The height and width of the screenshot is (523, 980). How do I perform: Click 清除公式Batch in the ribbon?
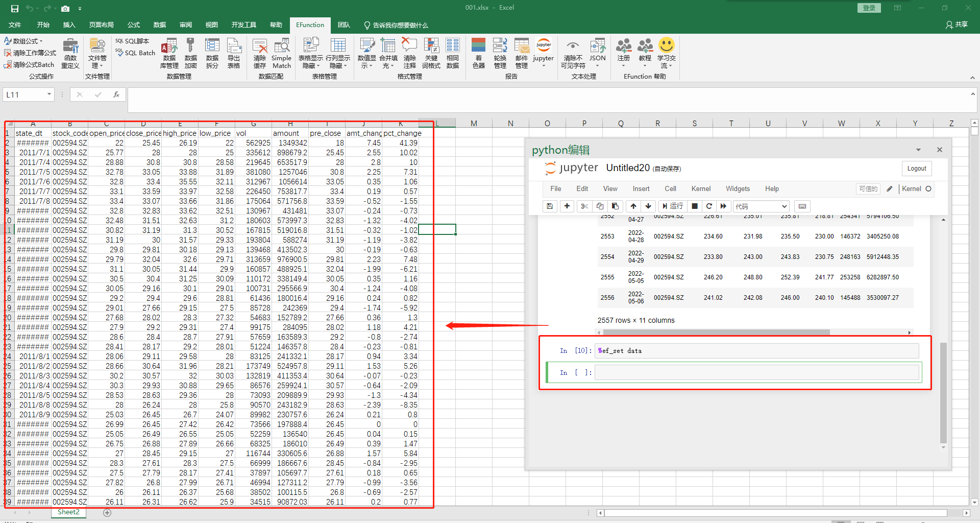click(29, 65)
